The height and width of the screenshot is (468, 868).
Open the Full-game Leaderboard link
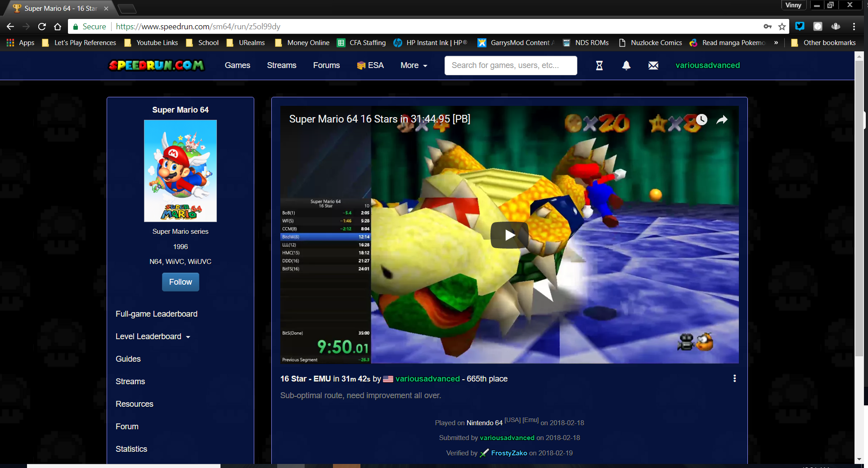click(157, 314)
